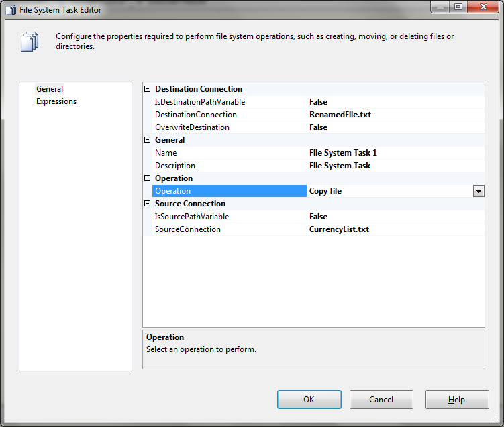Edit the Description value File System Task
This screenshot has height=427, width=504.
coord(340,166)
